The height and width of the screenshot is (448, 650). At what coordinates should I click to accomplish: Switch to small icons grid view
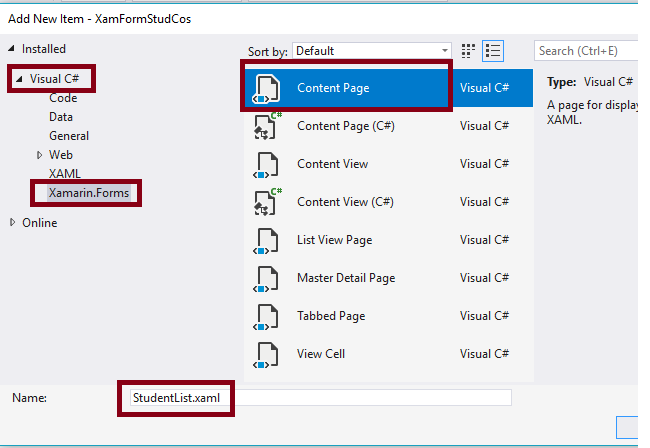coord(470,51)
